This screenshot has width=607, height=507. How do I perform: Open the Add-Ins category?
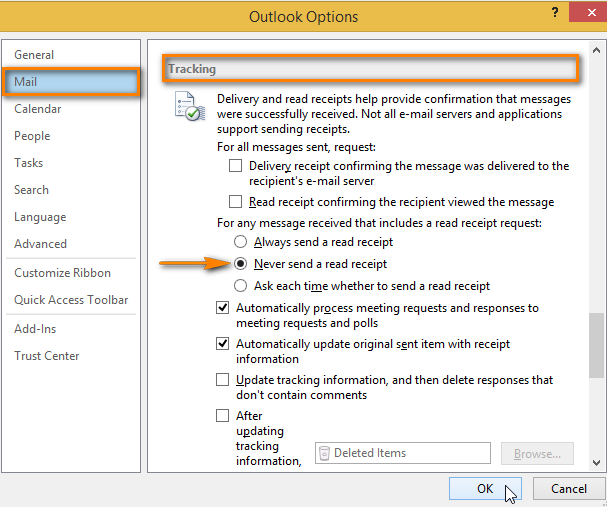pos(35,329)
